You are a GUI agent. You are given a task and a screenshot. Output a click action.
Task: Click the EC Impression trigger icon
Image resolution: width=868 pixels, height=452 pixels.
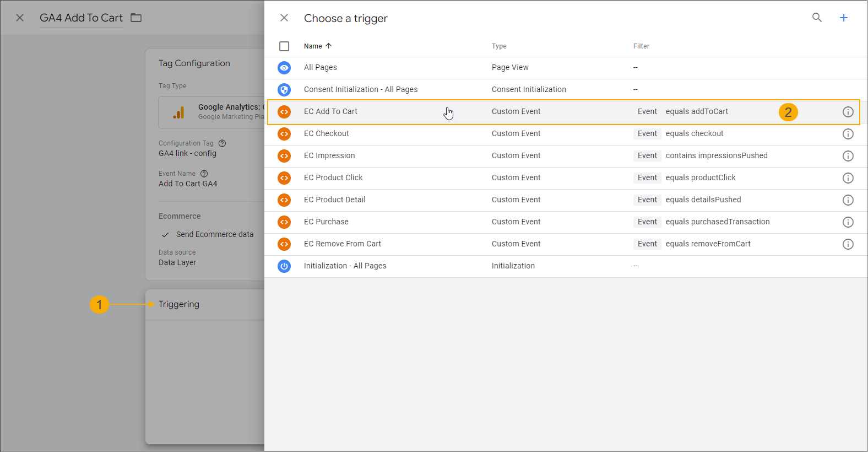284,156
